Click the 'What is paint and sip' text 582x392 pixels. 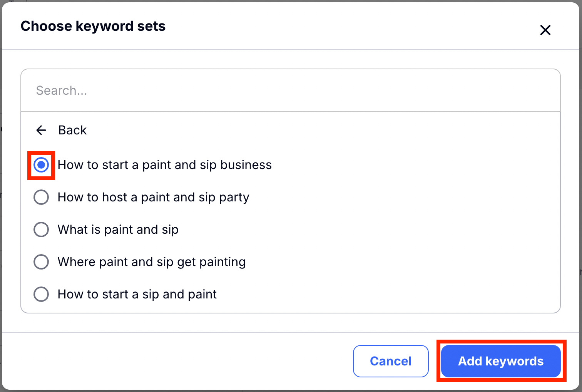coord(118,230)
